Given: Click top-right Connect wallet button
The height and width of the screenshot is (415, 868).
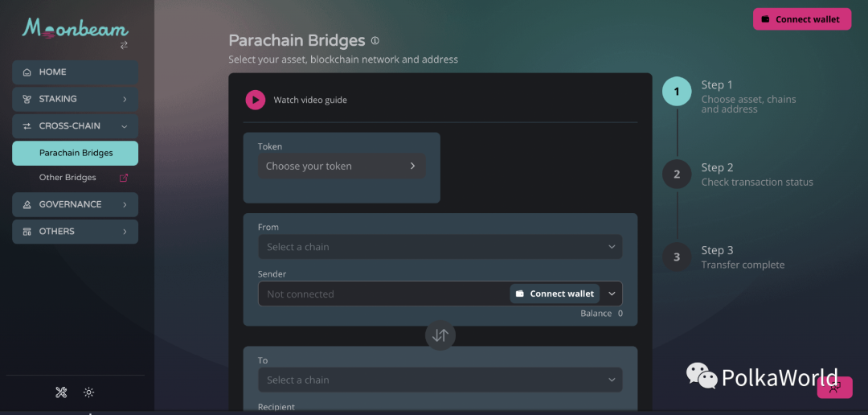Looking at the screenshot, I should pos(801,19).
